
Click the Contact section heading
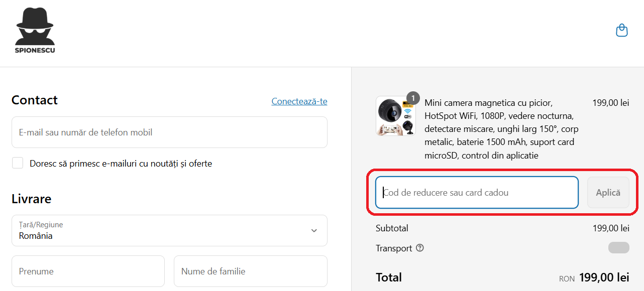click(34, 100)
